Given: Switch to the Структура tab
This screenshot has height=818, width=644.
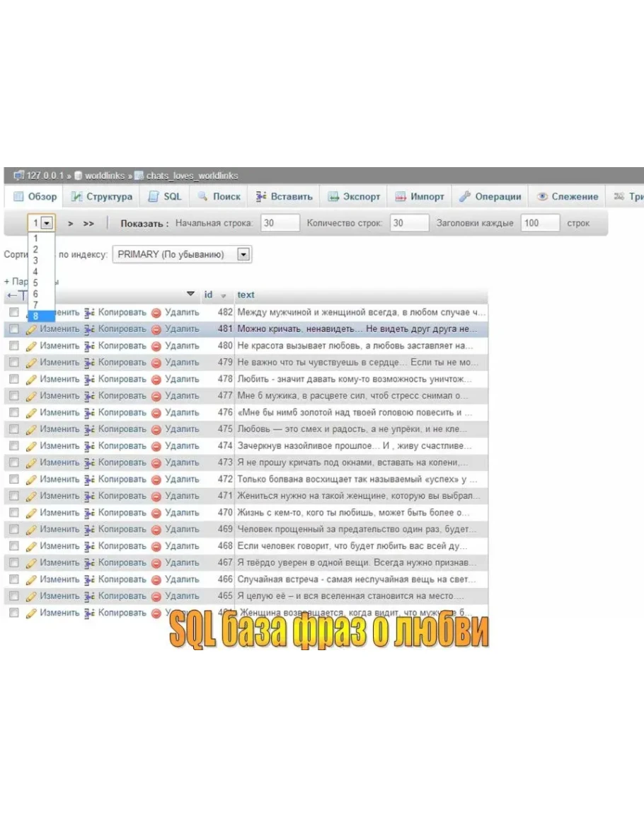Looking at the screenshot, I should [102, 197].
